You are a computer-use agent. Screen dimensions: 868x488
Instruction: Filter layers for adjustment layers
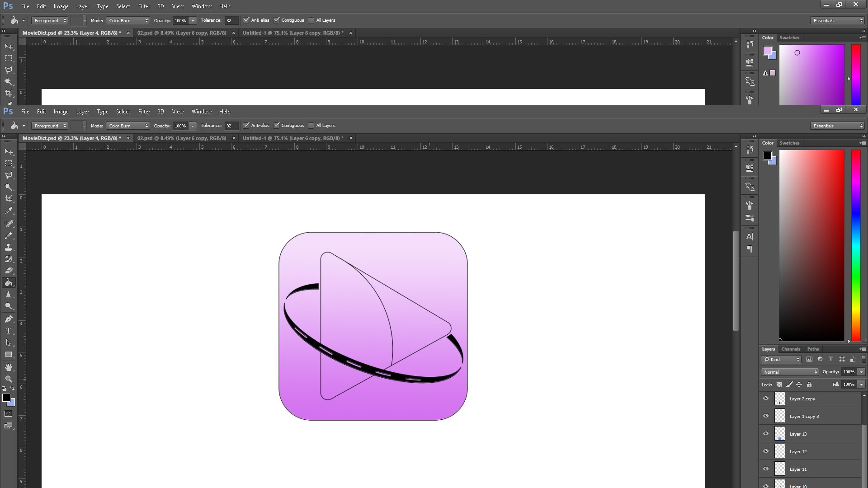(820, 359)
